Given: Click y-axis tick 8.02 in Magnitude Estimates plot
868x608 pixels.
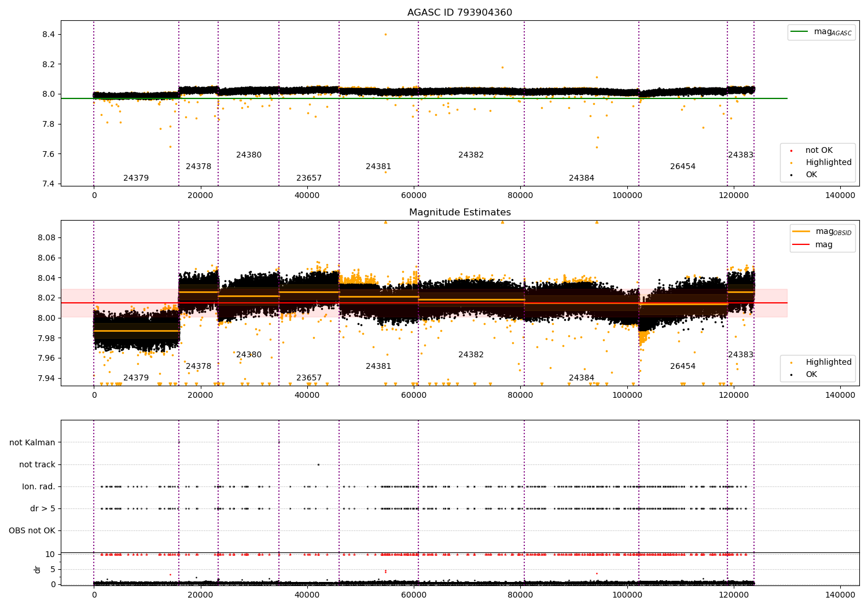Looking at the screenshot, I should (46, 298).
